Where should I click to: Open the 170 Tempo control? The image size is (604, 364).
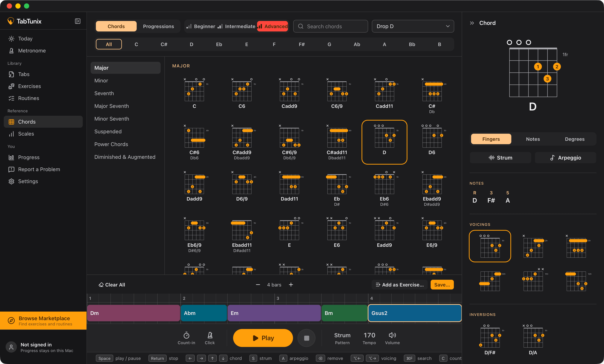[369, 338]
